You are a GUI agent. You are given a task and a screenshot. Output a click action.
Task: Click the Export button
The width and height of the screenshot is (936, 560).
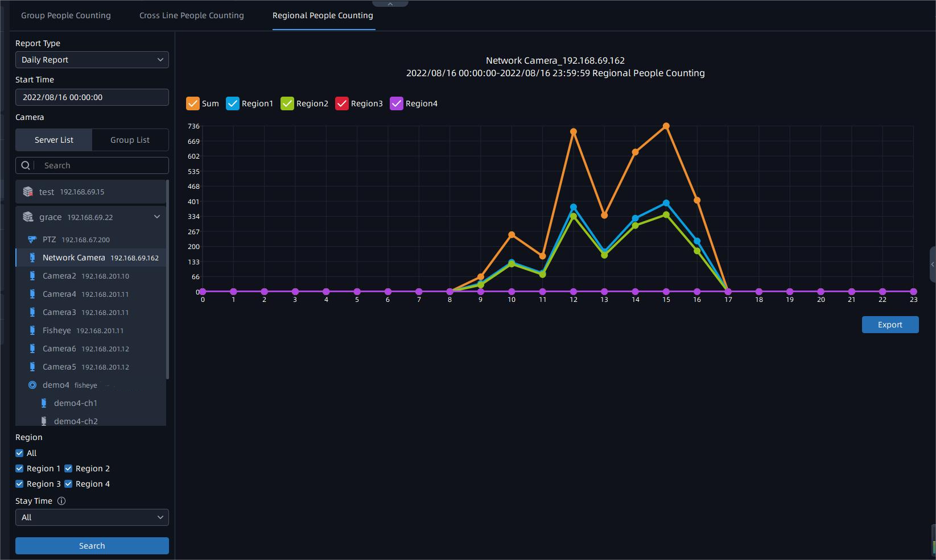coord(889,325)
